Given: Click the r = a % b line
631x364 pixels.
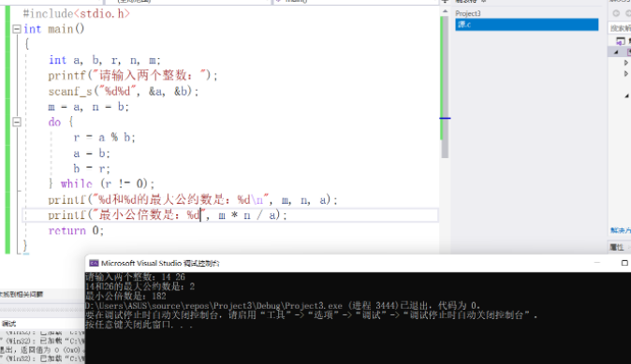Looking at the screenshot, I should click(x=104, y=138).
